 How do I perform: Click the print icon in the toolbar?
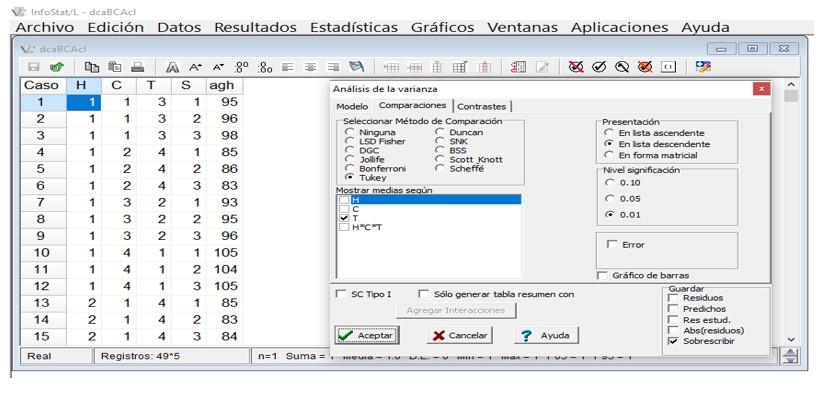(x=138, y=67)
